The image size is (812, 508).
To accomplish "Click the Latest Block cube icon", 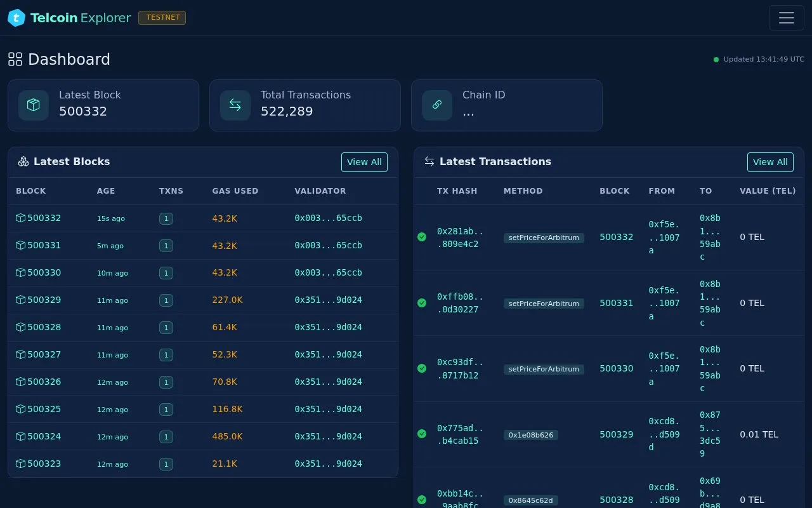I will coord(34,105).
